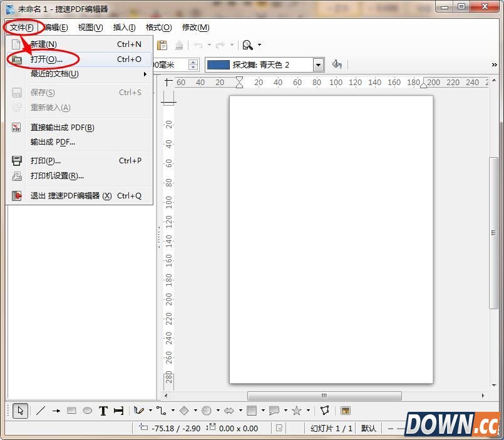Click the zoom magnifier icon
The height and width of the screenshot is (440, 504).
coord(248,45)
